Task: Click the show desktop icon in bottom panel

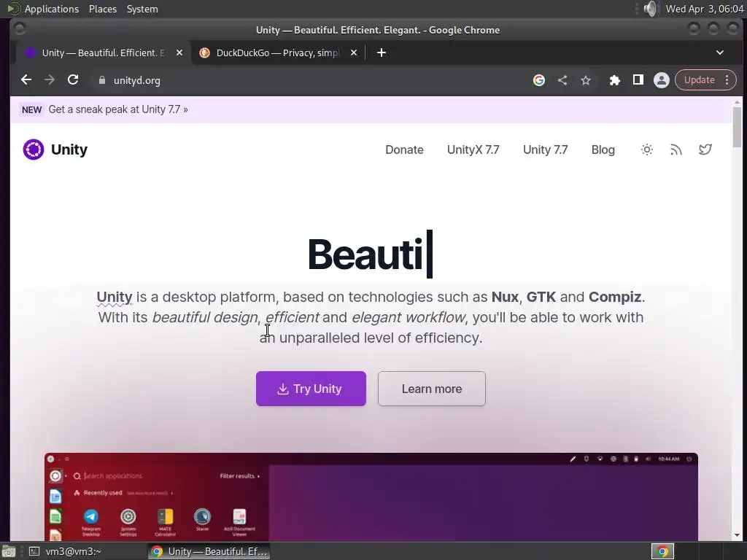Action: [9, 551]
